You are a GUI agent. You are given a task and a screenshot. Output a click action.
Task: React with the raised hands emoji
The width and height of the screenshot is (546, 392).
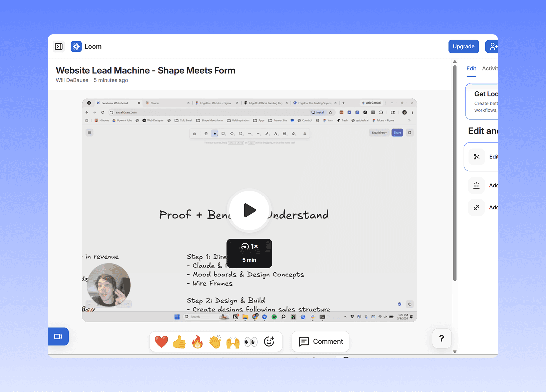[x=233, y=342]
